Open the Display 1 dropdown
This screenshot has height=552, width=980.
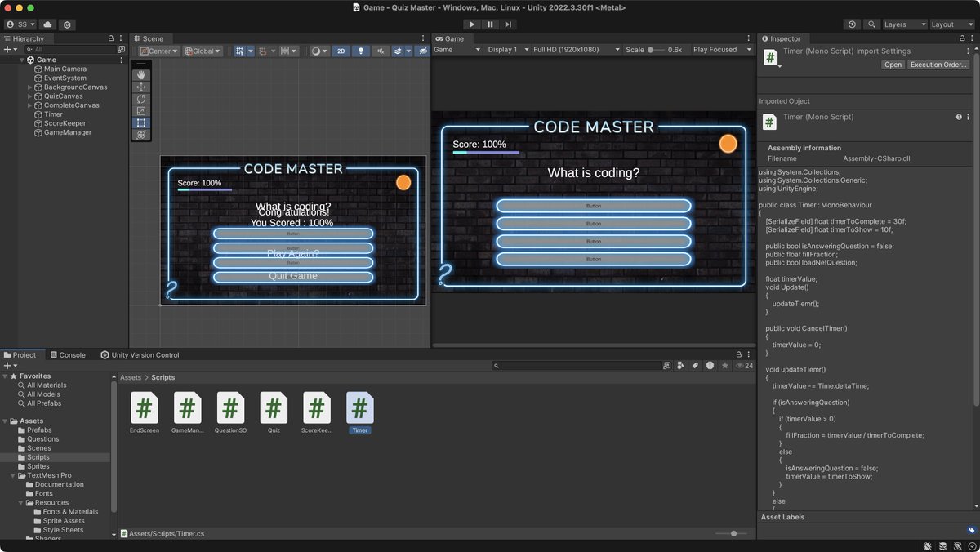[507, 50]
